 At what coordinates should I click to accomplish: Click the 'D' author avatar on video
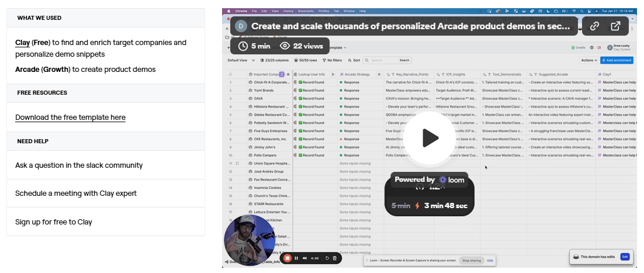[x=241, y=26]
